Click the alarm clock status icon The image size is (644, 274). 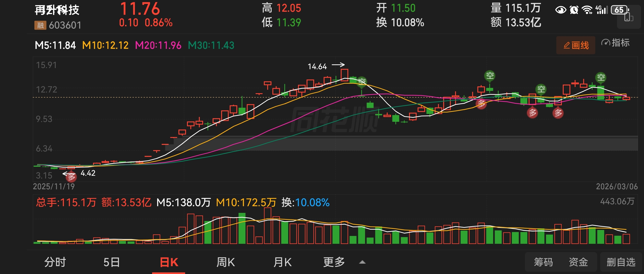pyautogui.click(x=574, y=10)
